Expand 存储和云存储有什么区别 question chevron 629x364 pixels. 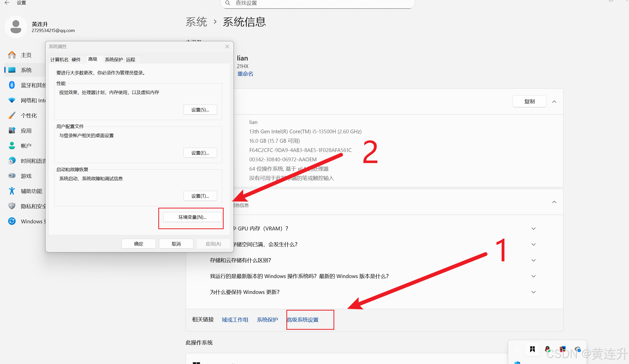point(533,260)
